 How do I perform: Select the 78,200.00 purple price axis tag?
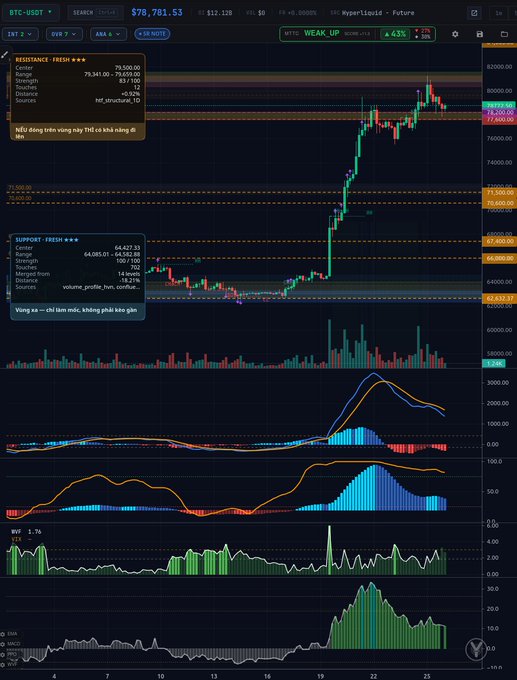500,112
